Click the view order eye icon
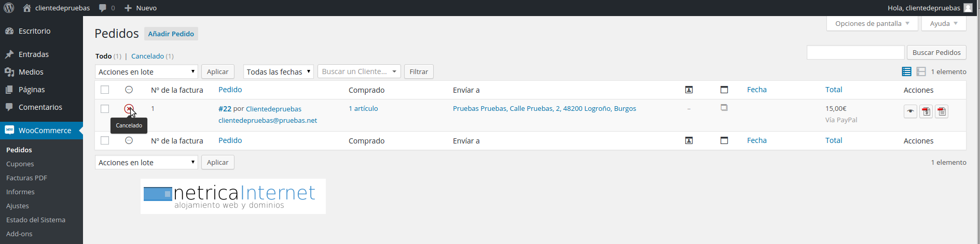This screenshot has height=244, width=980. point(910,111)
